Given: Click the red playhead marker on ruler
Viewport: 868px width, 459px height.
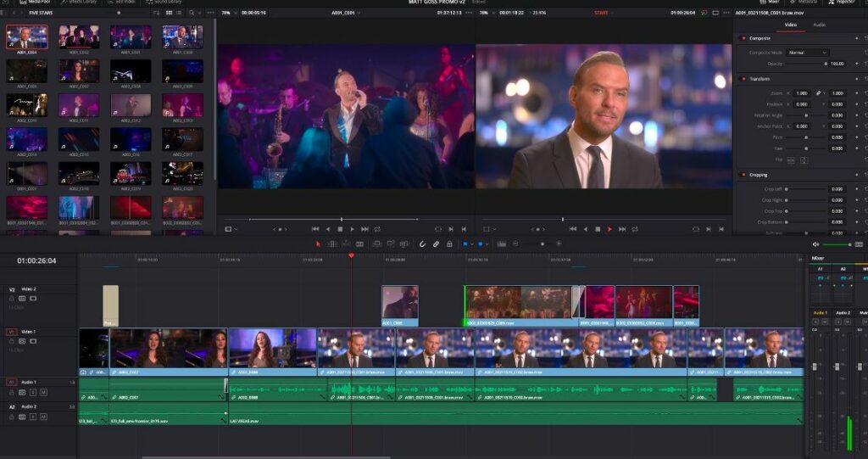Looking at the screenshot, I should coord(351,255).
